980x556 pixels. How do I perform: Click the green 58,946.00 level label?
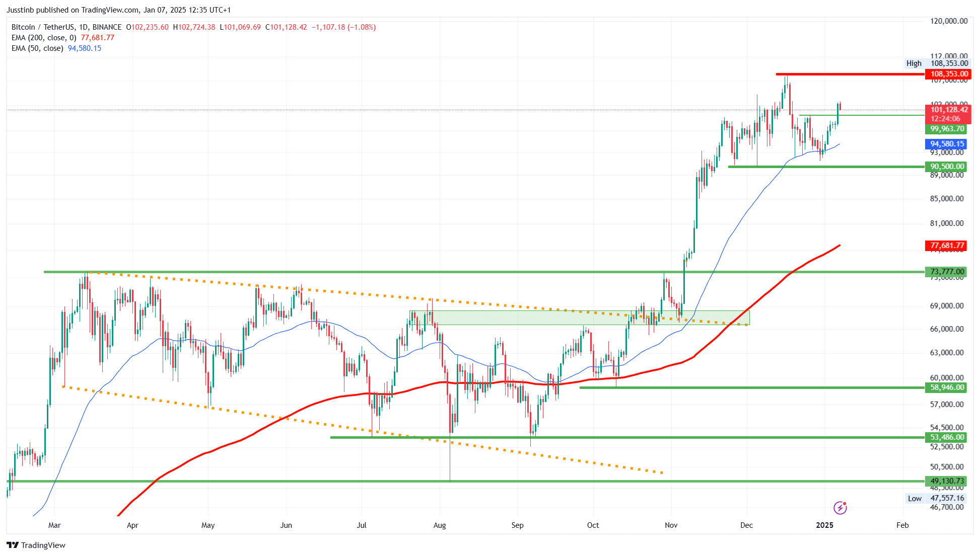(946, 387)
